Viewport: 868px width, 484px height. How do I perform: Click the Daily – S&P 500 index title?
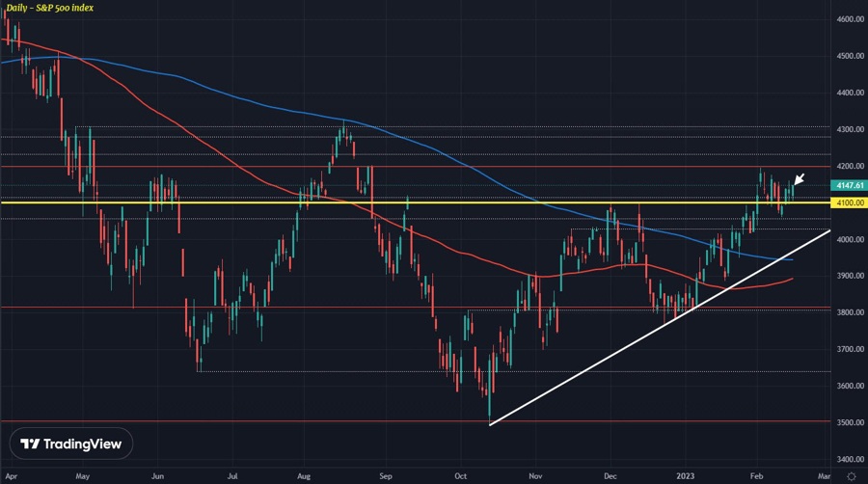tap(48, 8)
